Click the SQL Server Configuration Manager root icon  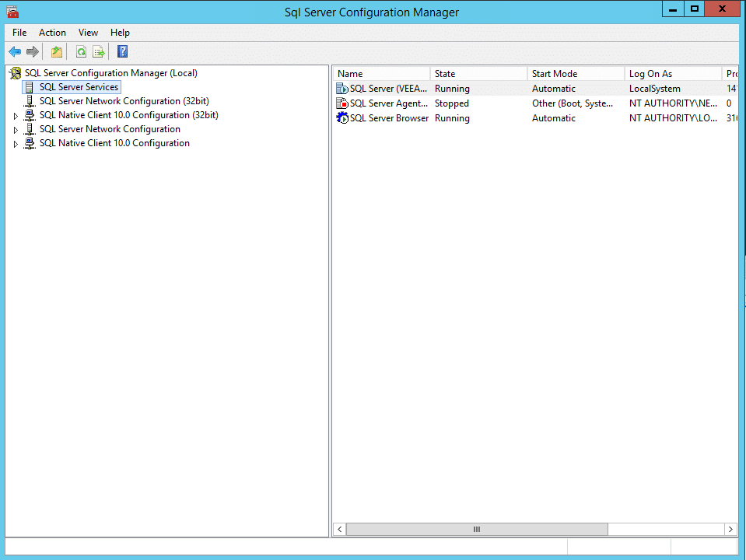coord(16,73)
